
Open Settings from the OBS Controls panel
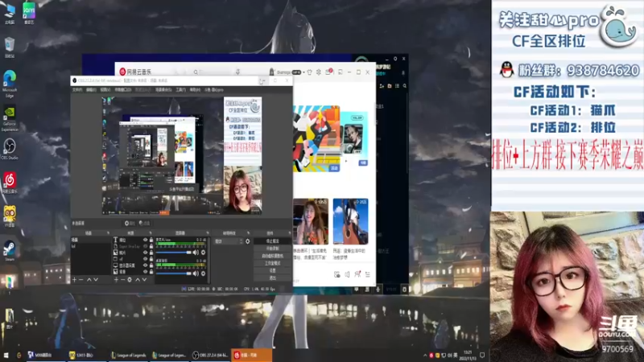(x=272, y=271)
